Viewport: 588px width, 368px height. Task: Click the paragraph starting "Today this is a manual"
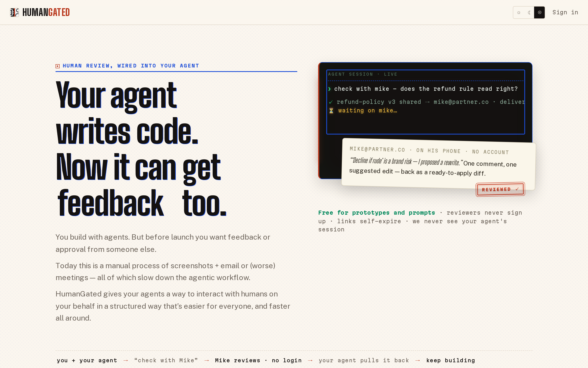pyautogui.click(x=165, y=271)
